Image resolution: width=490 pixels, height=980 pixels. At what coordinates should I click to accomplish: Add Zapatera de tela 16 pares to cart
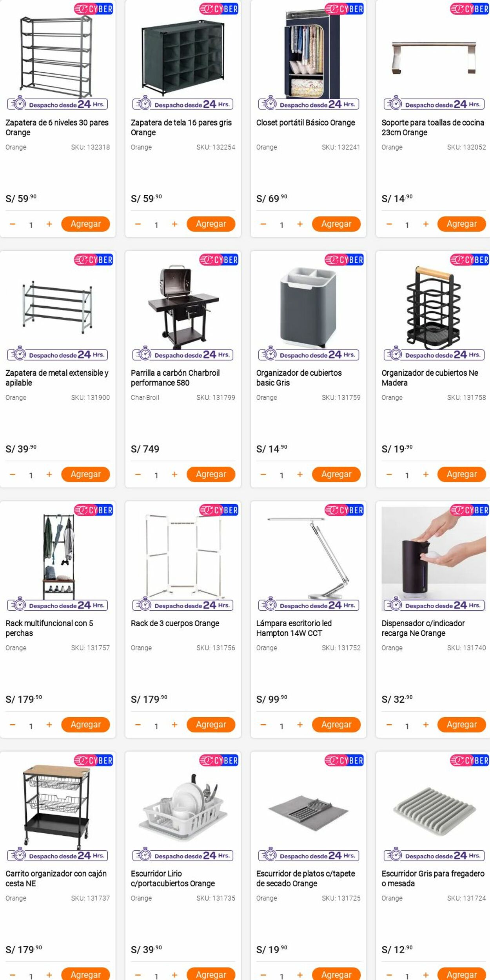click(x=211, y=224)
